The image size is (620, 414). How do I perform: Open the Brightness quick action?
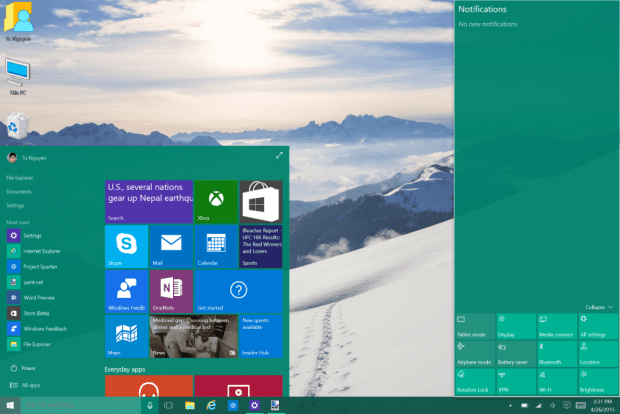pos(599,382)
